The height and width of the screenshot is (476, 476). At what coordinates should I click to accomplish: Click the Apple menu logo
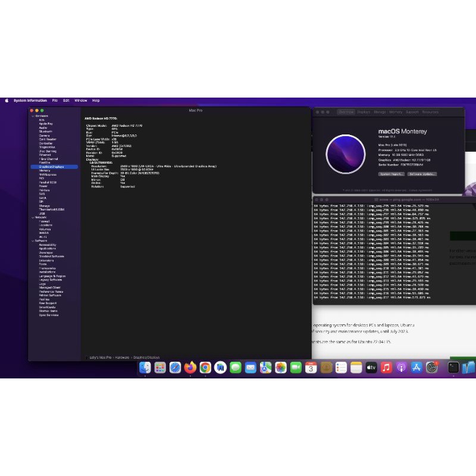coord(7,101)
